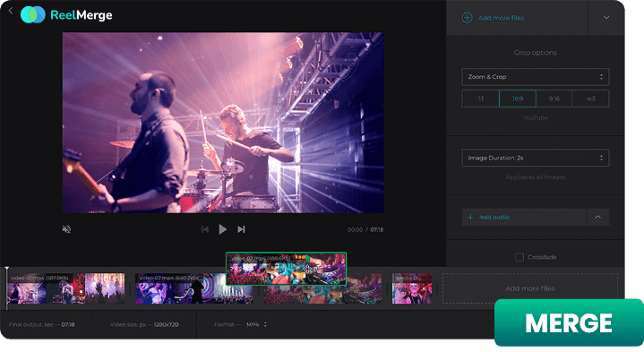644x352 pixels.
Task: Go back using the top-left arrow
Action: (11, 11)
